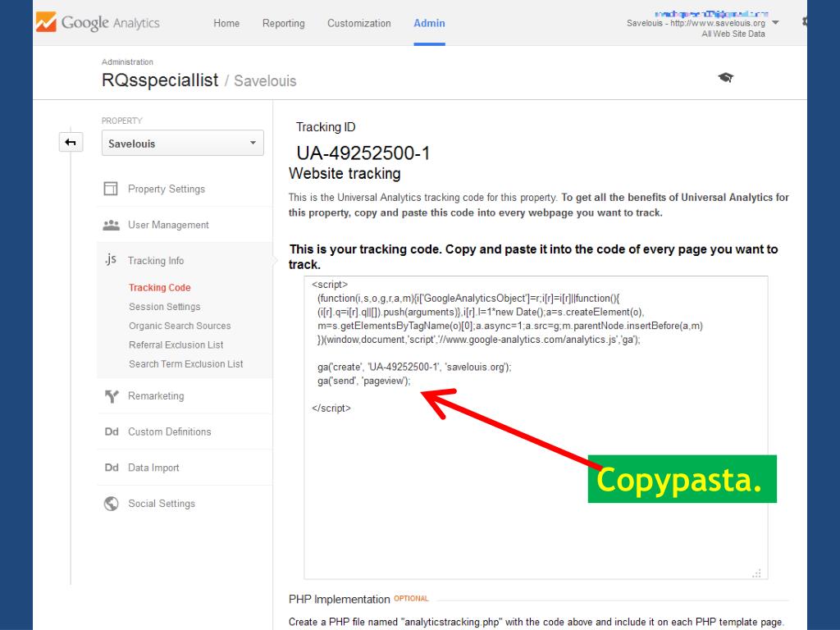Open Data Import
The width and height of the screenshot is (840, 630).
click(153, 468)
